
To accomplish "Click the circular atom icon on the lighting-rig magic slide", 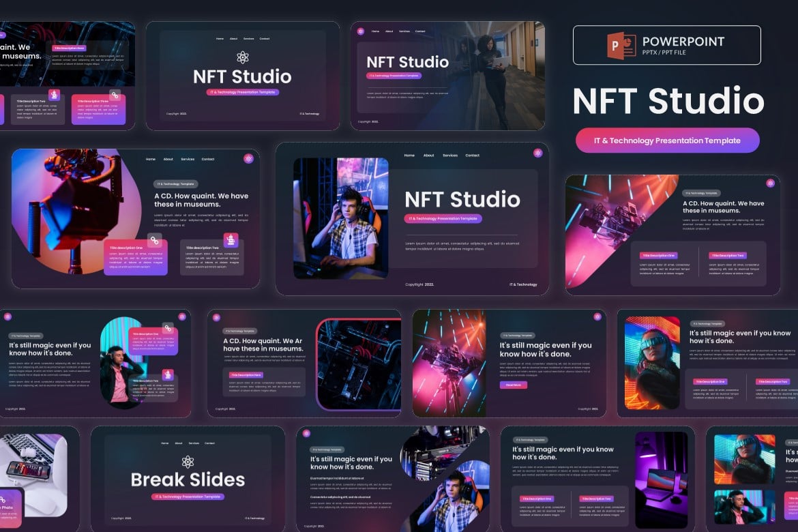I will pyautogui.click(x=597, y=317).
